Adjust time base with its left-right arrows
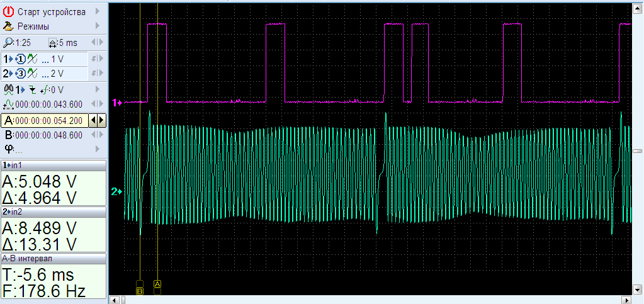This screenshot has width=644, height=304. [x=98, y=42]
